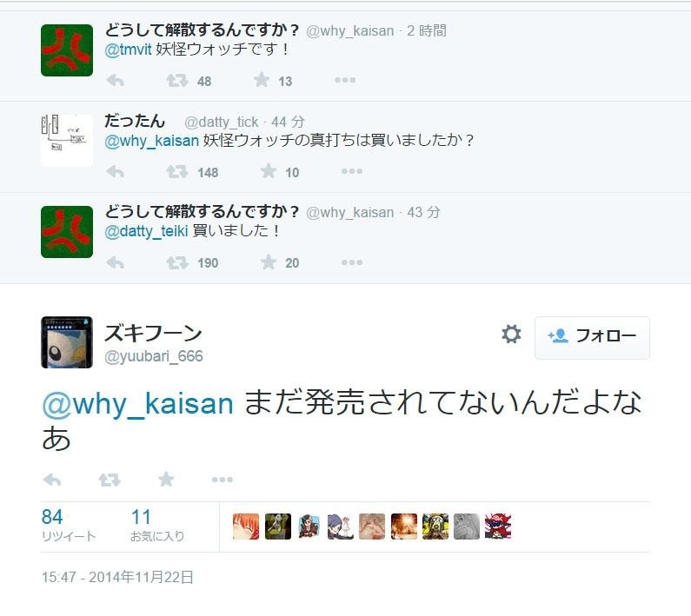Favorite the tweet with 13 stars
The width and height of the screenshot is (691, 616).
tap(262, 80)
